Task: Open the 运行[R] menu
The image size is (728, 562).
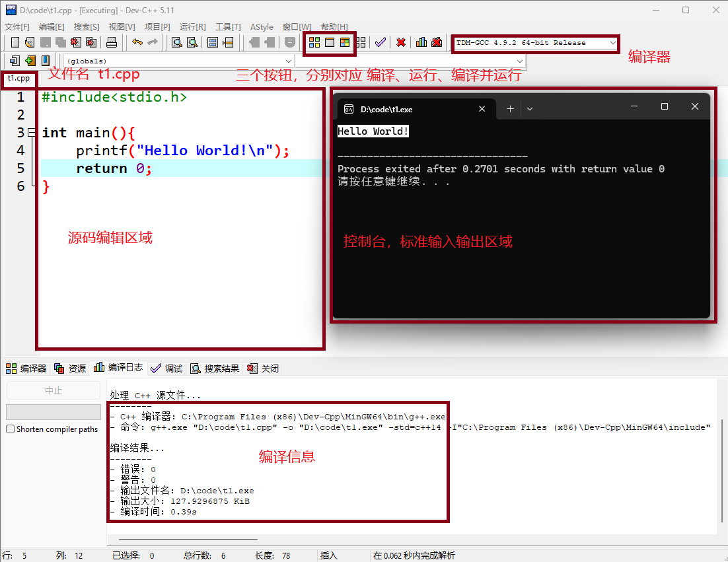Action: click(192, 27)
